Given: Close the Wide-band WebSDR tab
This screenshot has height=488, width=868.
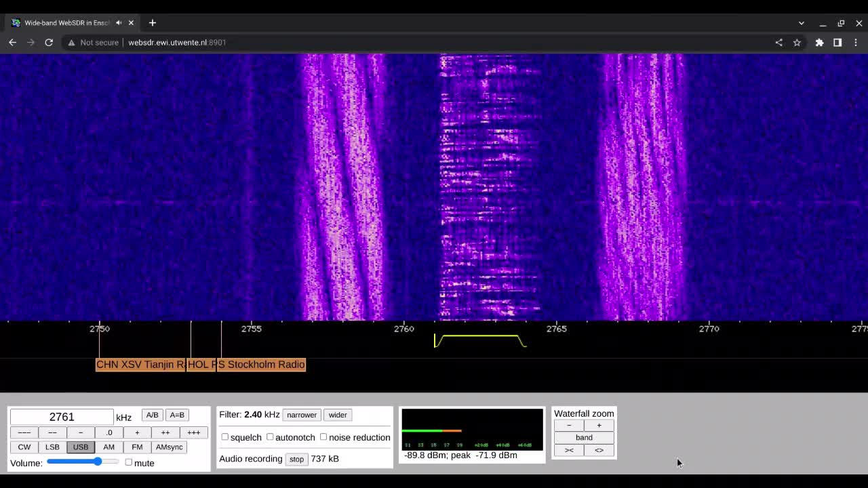Looking at the screenshot, I should 131,22.
